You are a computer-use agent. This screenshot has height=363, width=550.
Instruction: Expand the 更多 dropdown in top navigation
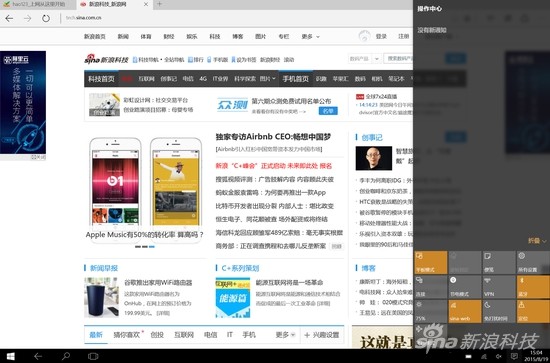coord(310,36)
